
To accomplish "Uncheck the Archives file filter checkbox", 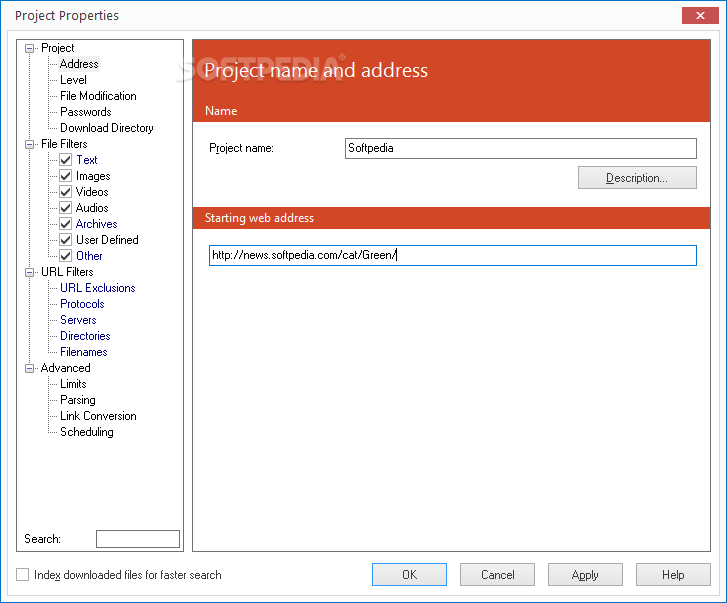I will pyautogui.click(x=65, y=224).
